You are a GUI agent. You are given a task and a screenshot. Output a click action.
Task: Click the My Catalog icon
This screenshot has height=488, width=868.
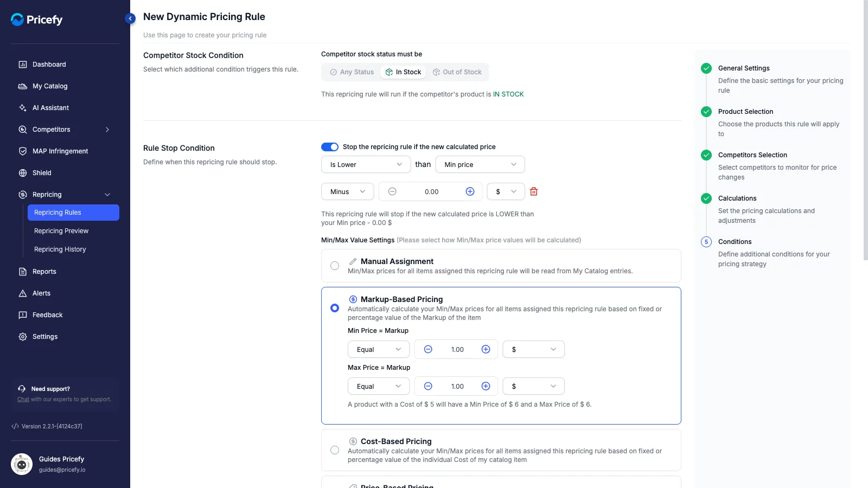tap(23, 86)
